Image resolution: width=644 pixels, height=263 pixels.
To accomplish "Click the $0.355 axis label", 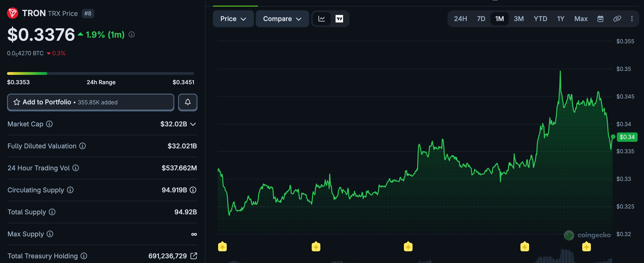I will [625, 41].
